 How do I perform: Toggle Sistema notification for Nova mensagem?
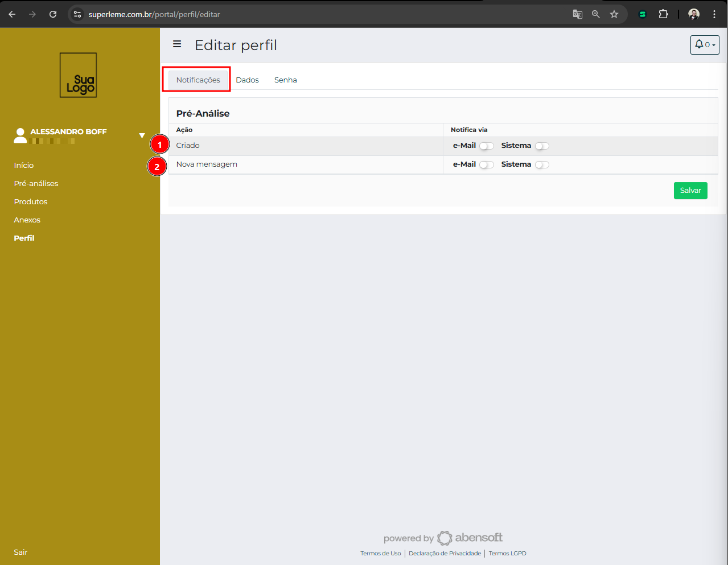(x=542, y=165)
